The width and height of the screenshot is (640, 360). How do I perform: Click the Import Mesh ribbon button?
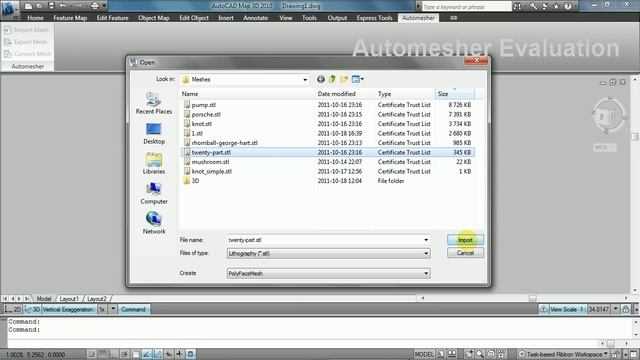click(26, 30)
